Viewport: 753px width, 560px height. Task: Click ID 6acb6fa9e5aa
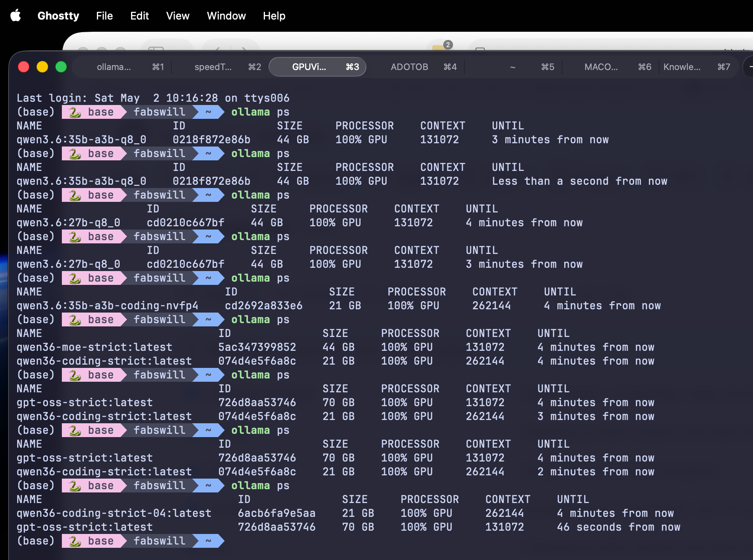277,513
